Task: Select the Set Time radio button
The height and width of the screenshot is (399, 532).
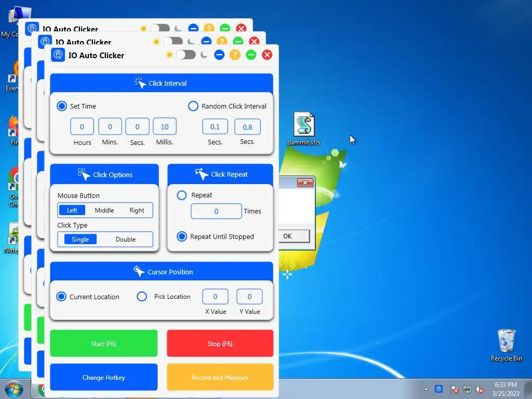Action: [62, 106]
